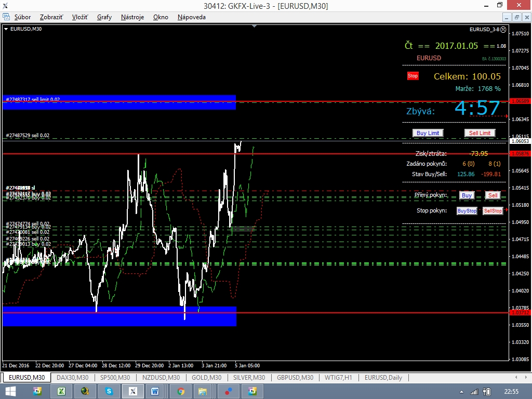532x399 pixels.
Task: Open the Grafy menu
Action: 104,17
